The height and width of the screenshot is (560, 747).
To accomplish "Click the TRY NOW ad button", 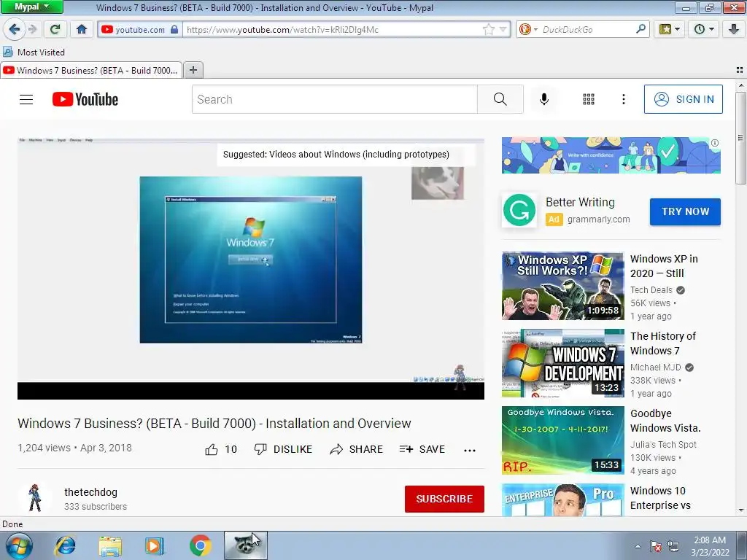I will pyautogui.click(x=685, y=211).
